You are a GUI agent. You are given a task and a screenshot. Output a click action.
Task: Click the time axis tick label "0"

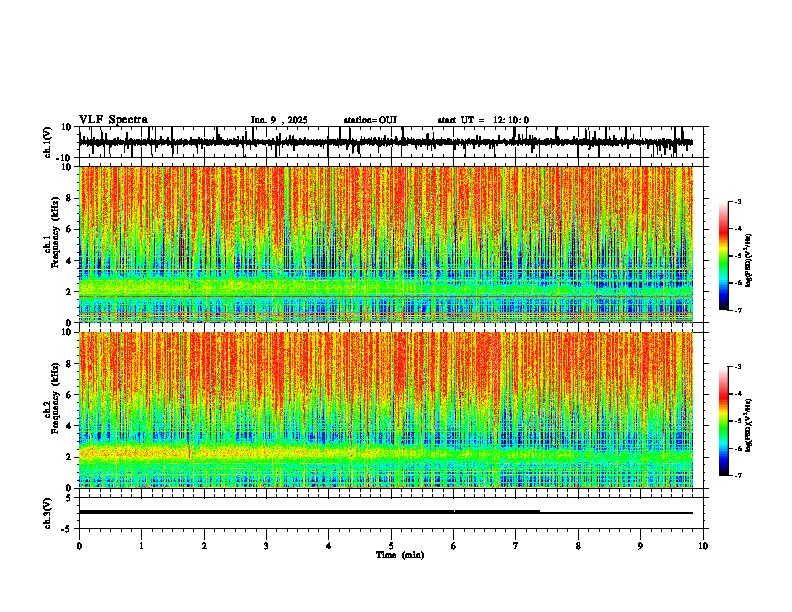pos(79,546)
